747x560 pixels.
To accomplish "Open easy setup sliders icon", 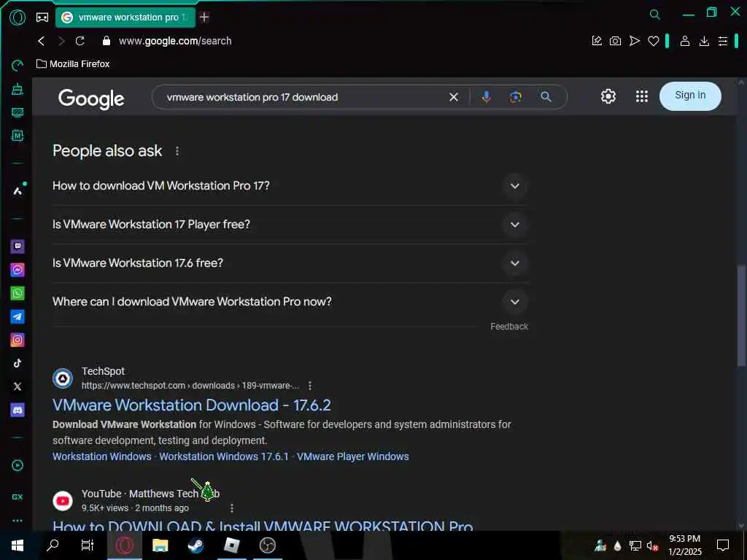I will click(x=723, y=42).
